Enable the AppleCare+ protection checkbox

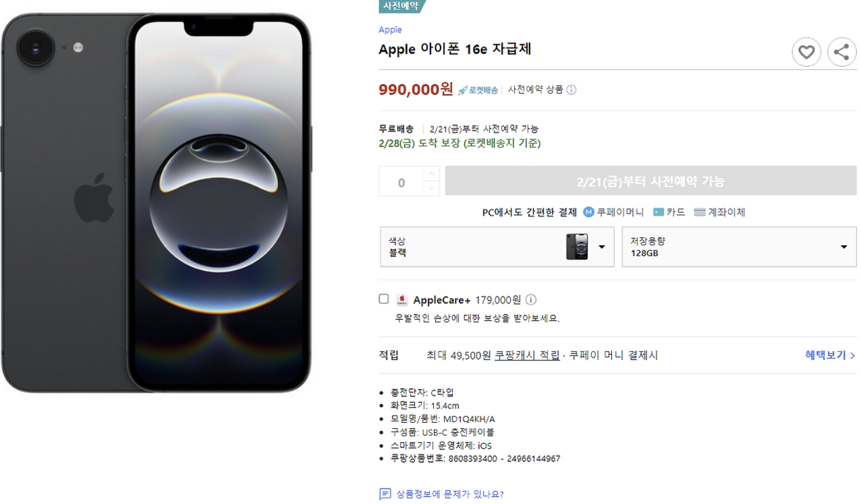pos(383,299)
